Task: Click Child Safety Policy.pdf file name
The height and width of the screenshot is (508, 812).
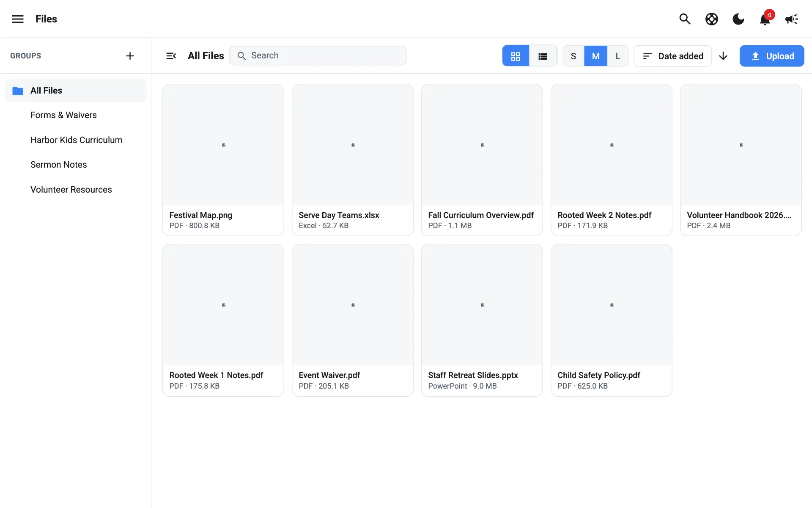Action: tap(599, 375)
